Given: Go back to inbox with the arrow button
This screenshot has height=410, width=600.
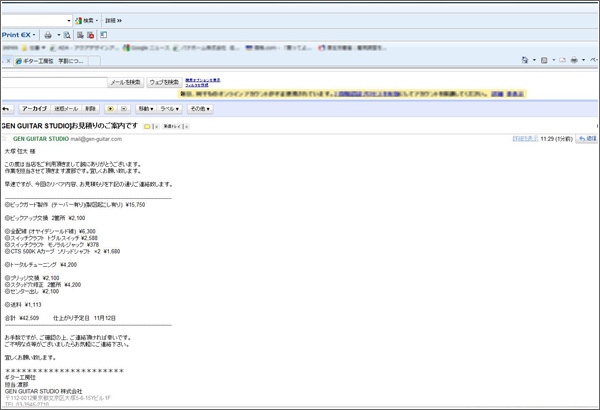Looking at the screenshot, I should [7, 109].
